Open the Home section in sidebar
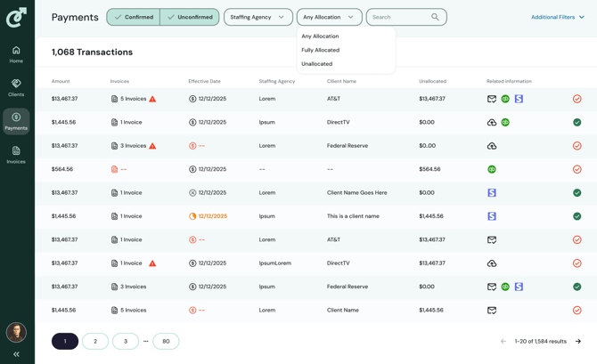The image size is (597, 364). (16, 53)
